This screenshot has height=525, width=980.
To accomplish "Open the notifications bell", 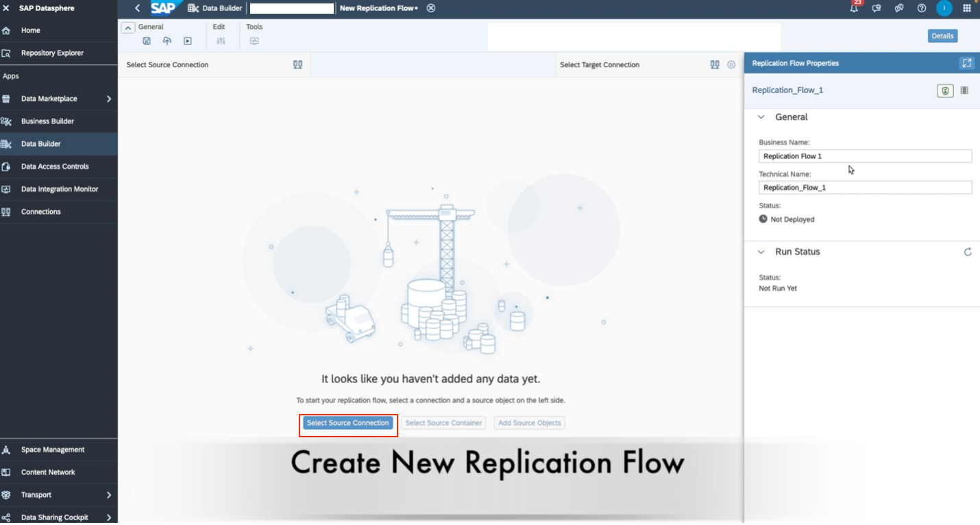I will [x=854, y=8].
